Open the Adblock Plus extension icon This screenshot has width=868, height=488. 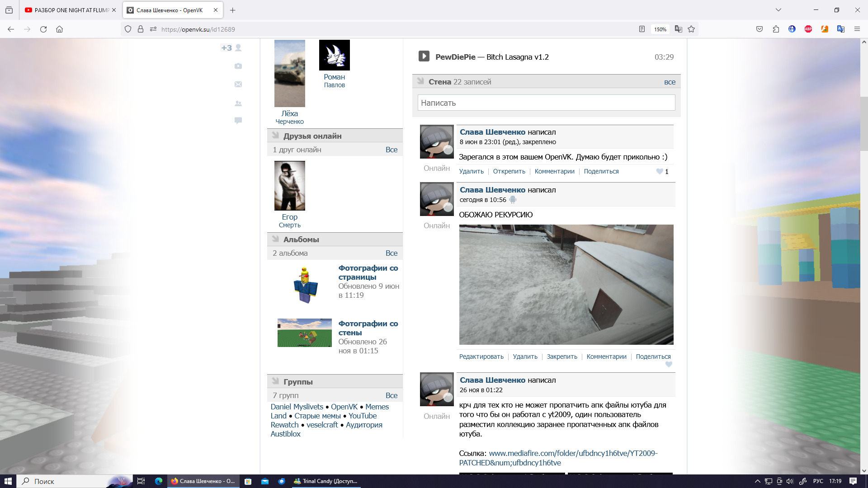point(808,29)
